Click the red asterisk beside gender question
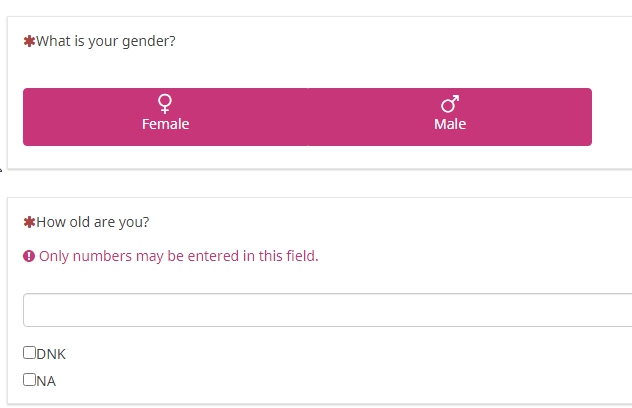 [29, 42]
